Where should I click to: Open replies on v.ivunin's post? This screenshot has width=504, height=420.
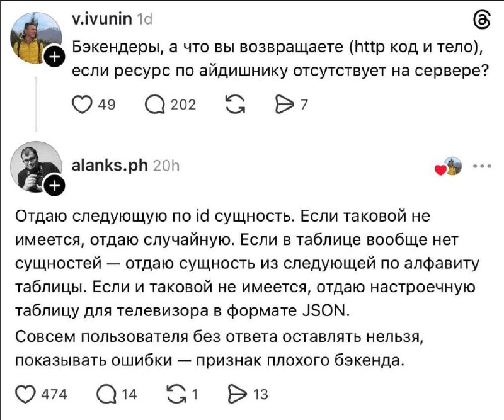(x=156, y=105)
